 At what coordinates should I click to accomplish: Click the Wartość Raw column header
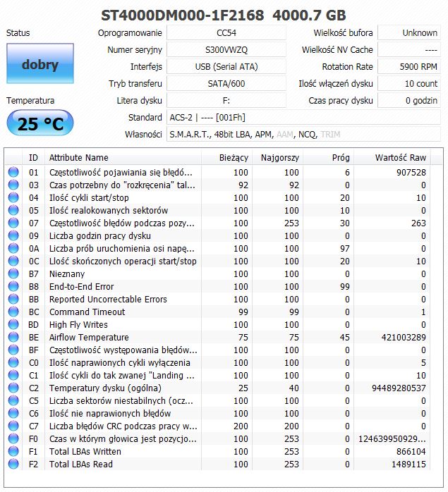(x=400, y=157)
